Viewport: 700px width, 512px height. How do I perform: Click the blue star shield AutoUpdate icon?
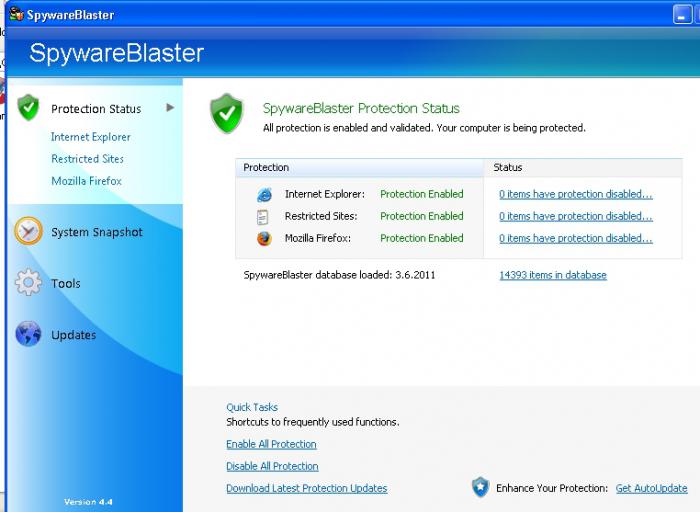point(480,488)
